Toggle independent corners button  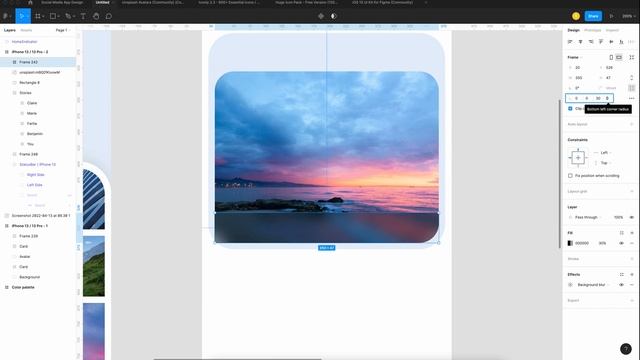[x=631, y=88]
